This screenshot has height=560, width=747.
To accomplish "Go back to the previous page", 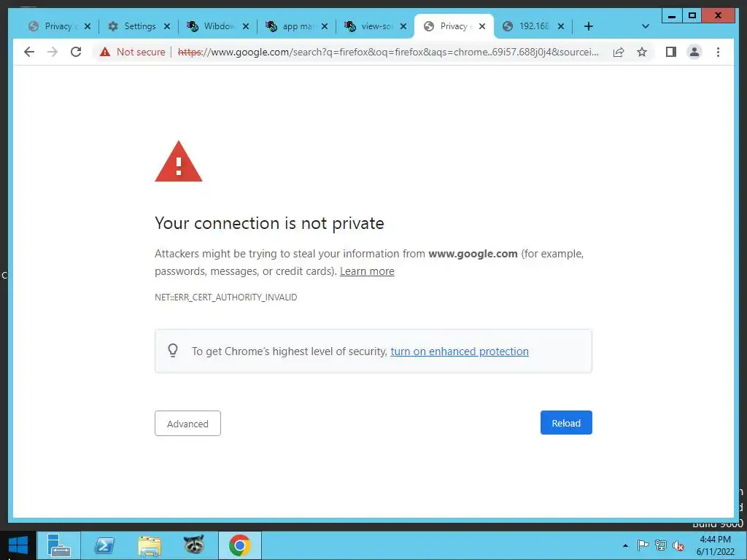I will [x=29, y=52].
